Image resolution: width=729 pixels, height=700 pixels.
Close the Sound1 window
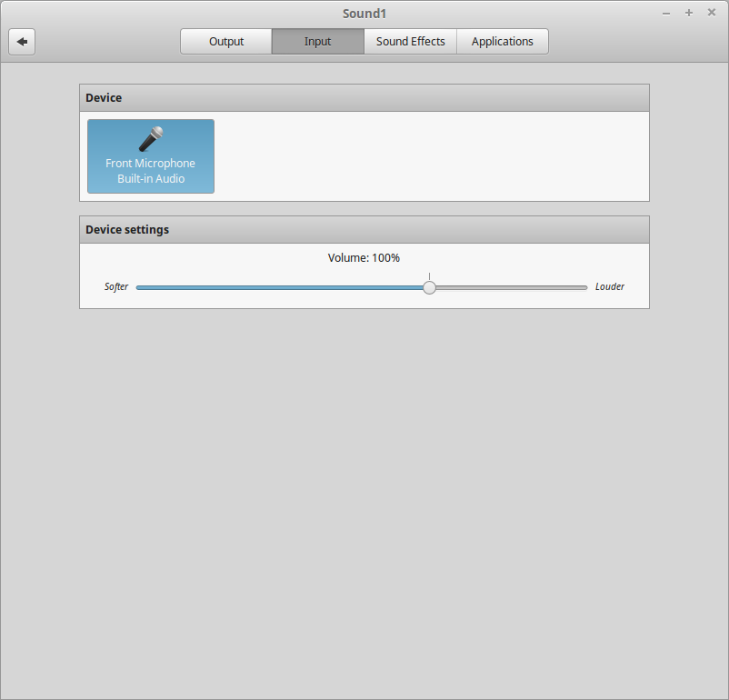[712, 13]
